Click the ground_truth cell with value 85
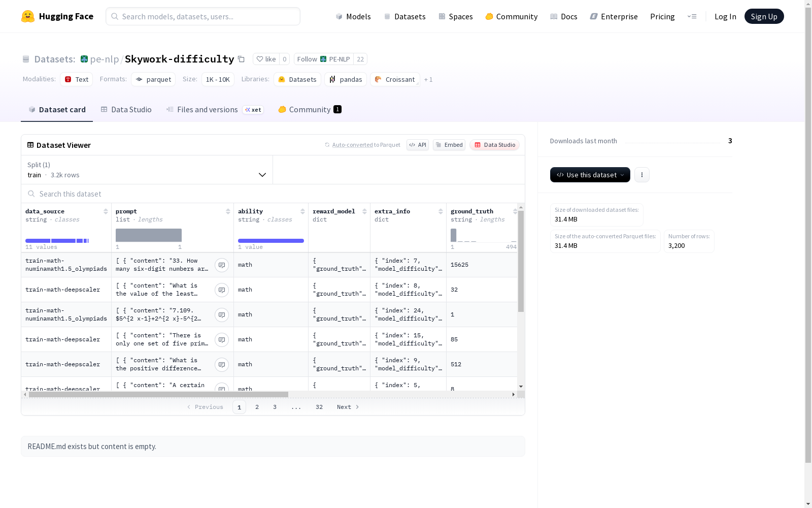Screen dimensions: 812x508 (x=482, y=339)
